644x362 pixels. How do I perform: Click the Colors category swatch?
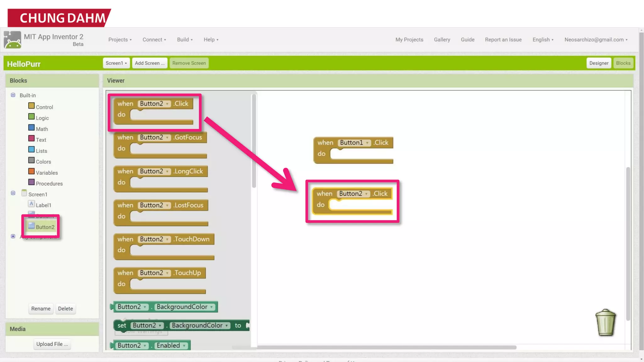(x=31, y=161)
